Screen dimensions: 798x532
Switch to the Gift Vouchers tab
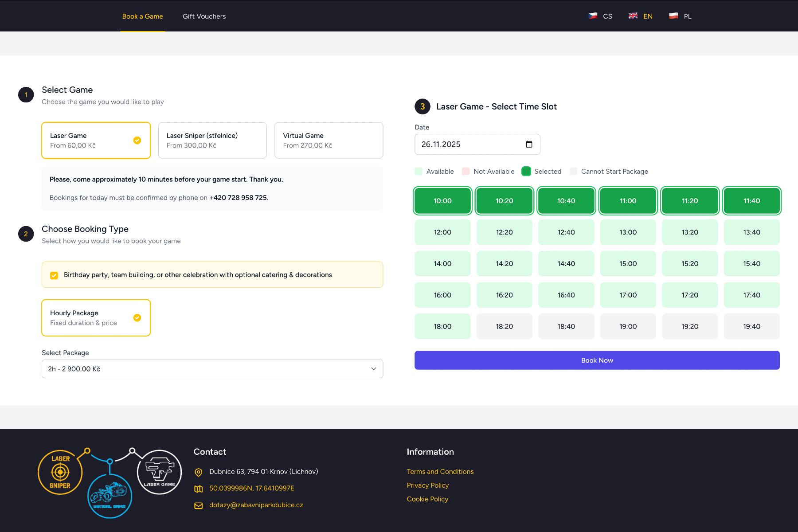point(203,16)
